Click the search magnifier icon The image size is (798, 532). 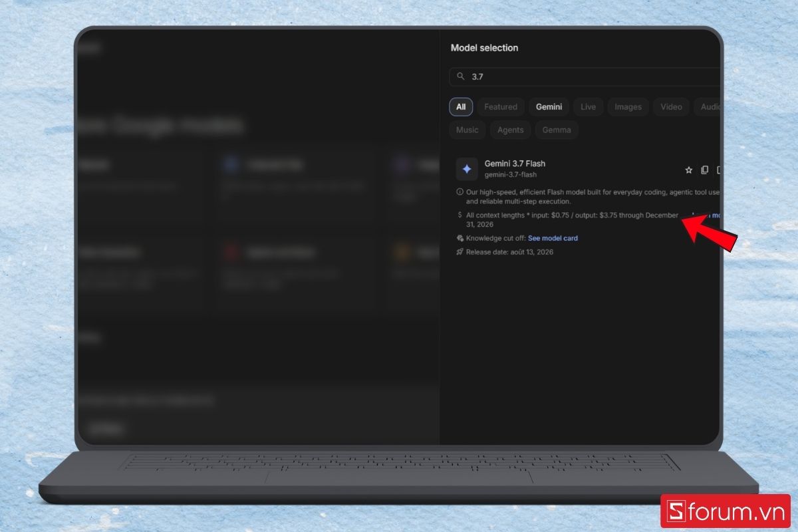click(x=461, y=76)
